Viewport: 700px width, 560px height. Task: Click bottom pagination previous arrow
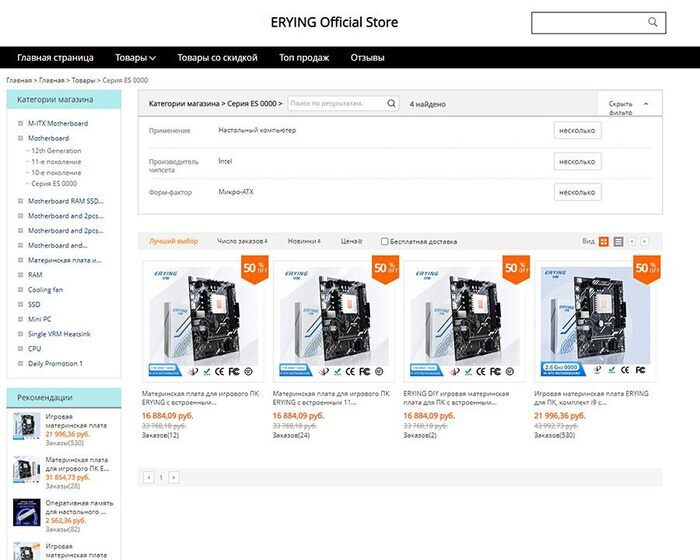pos(149,477)
